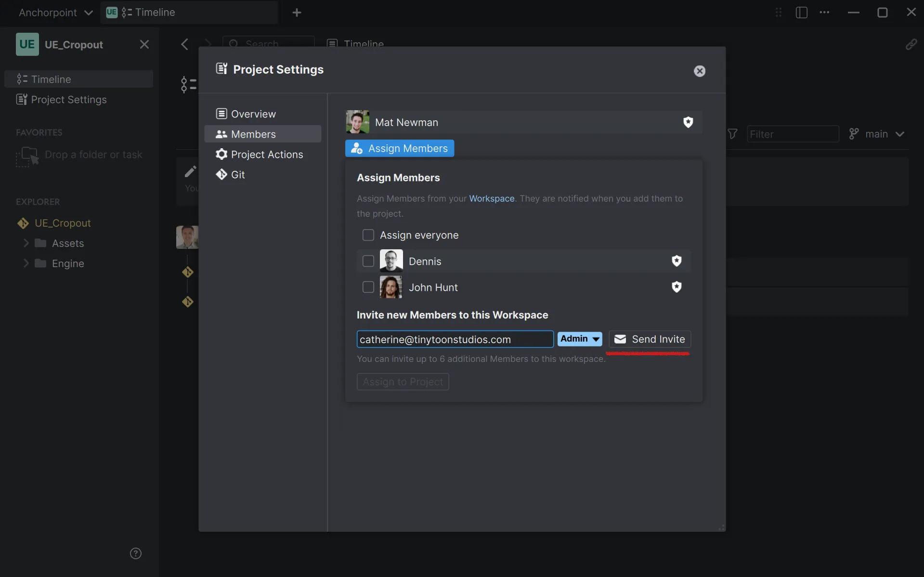Open the filter funnel icon
Viewport: 924px width, 577px height.
pyautogui.click(x=732, y=134)
